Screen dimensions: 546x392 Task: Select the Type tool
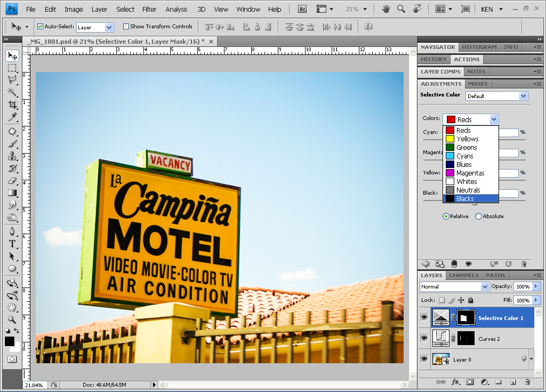[x=12, y=244]
